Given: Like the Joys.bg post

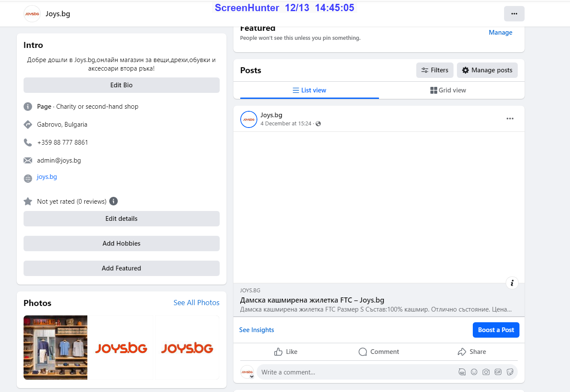Looking at the screenshot, I should coord(286,352).
